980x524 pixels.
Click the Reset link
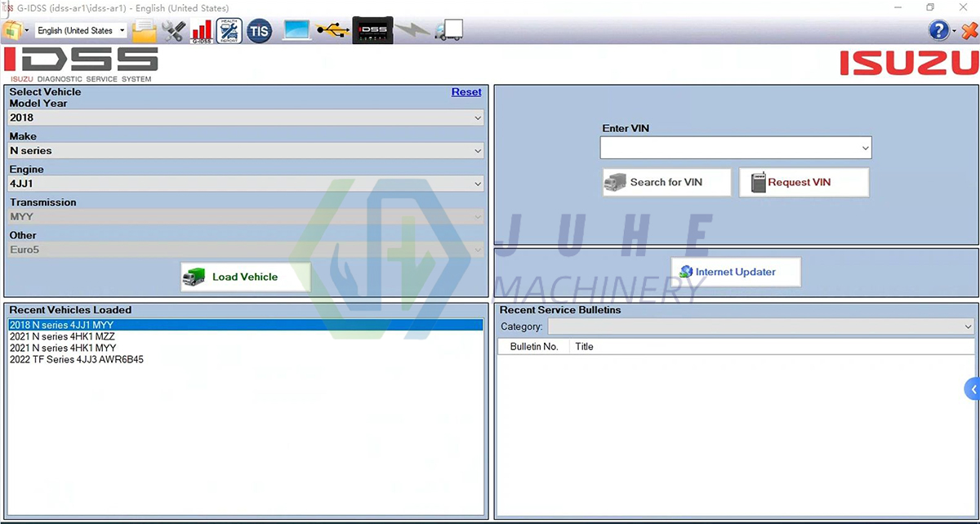466,91
